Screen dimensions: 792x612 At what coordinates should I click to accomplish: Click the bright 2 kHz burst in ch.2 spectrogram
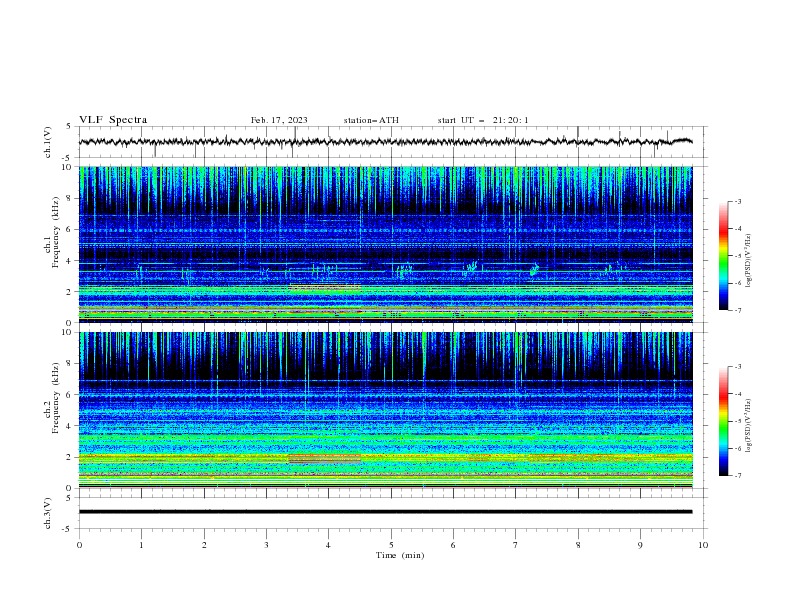point(324,458)
